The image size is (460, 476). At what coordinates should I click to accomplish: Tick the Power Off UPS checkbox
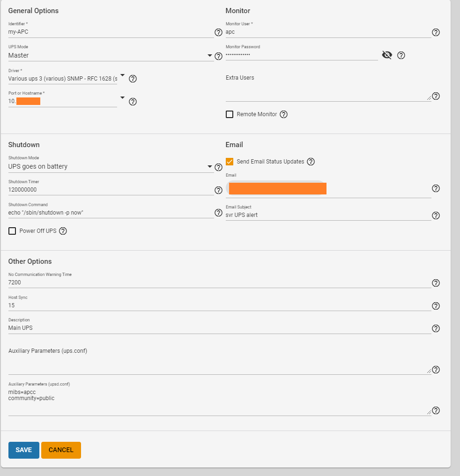click(x=12, y=231)
